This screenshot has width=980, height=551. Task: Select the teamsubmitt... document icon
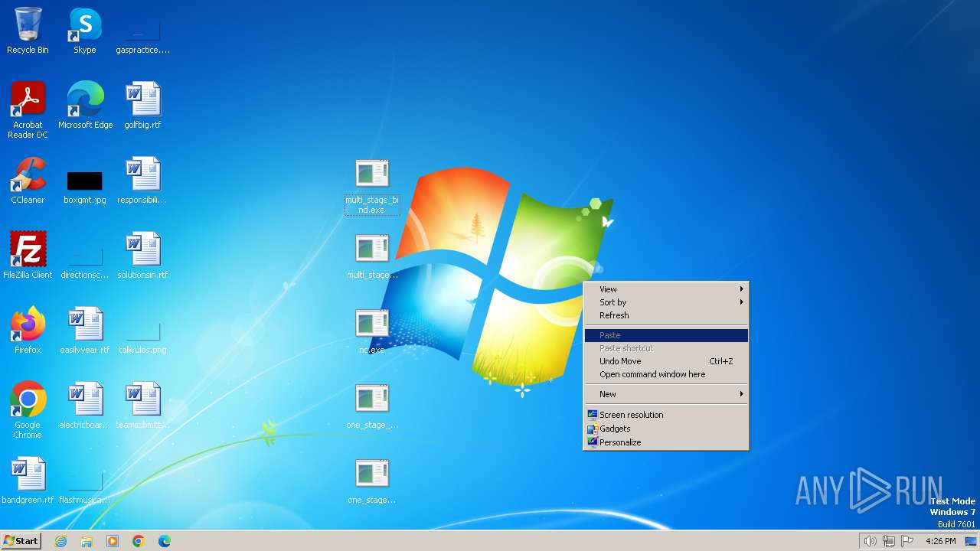click(x=142, y=406)
